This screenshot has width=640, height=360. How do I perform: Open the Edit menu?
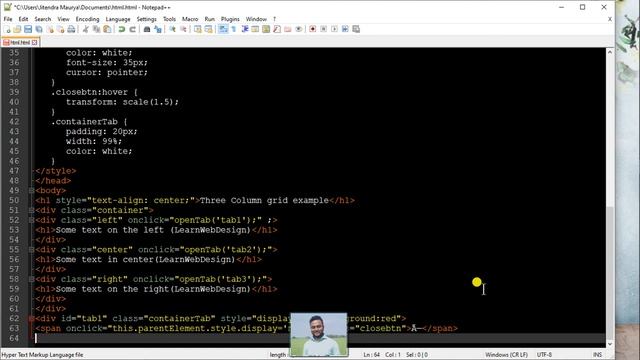(x=23, y=19)
